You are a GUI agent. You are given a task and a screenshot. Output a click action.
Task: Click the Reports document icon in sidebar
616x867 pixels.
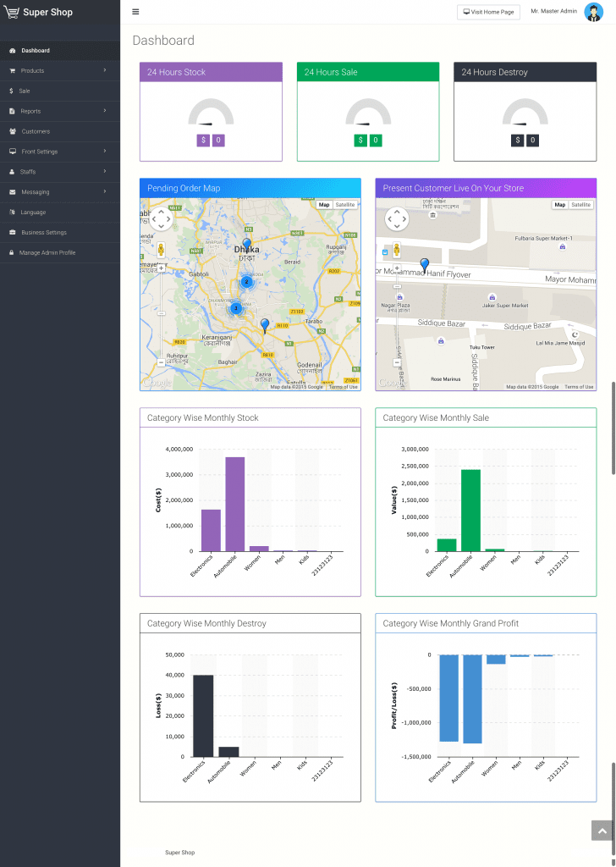click(x=12, y=111)
